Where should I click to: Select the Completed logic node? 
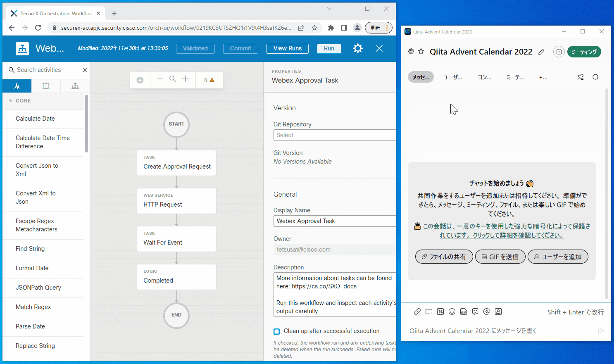coord(176,277)
